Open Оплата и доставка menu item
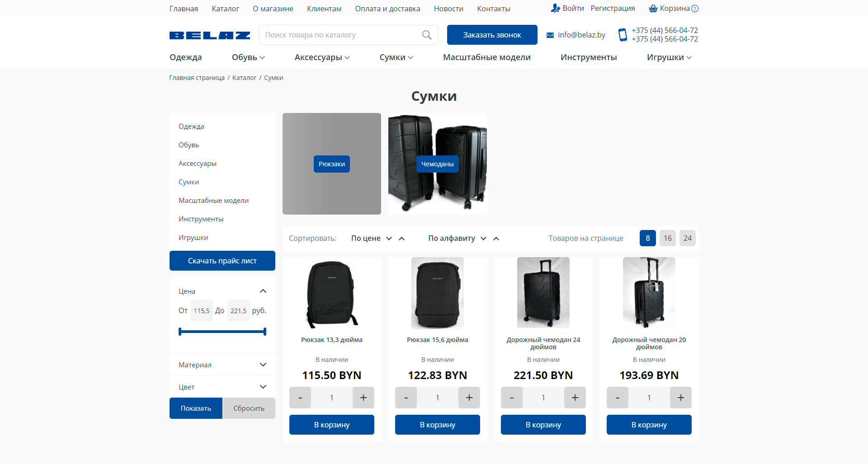 coord(387,9)
